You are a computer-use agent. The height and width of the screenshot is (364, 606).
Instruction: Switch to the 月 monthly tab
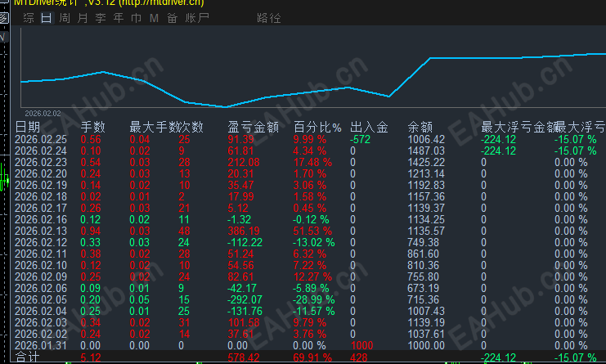point(83,18)
